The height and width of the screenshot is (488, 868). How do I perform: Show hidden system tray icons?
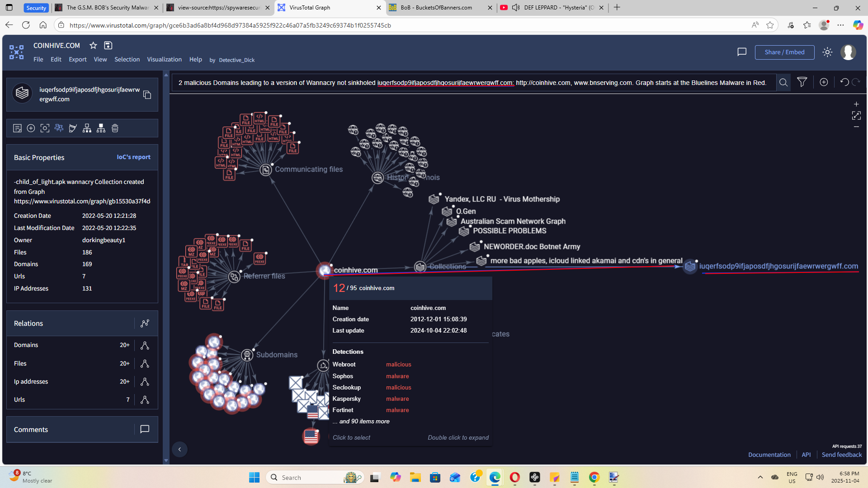(x=760, y=477)
